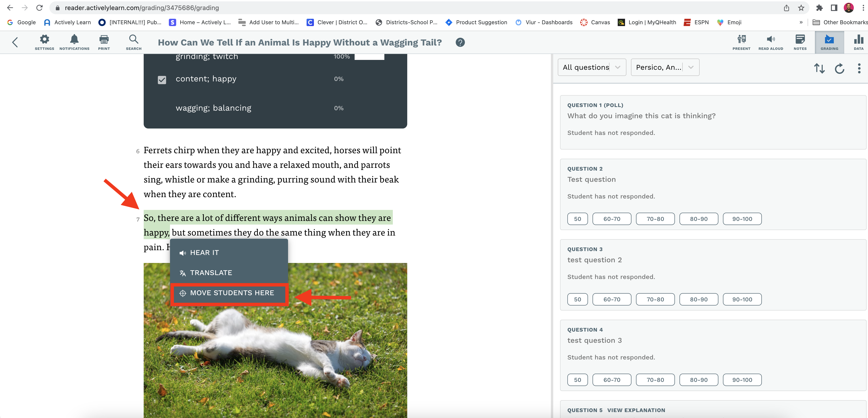This screenshot has height=418, width=868.
Task: Refresh grading panel with circular arrow
Action: [839, 68]
